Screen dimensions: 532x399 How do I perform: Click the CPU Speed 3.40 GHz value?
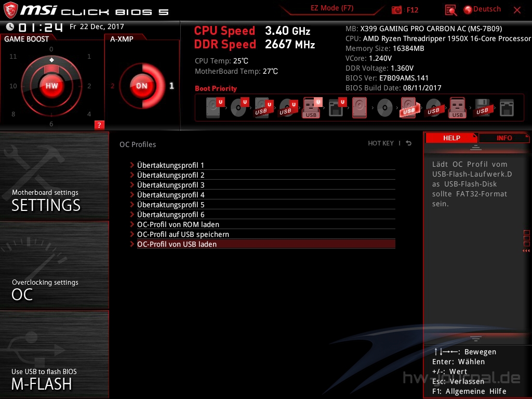[287, 31]
